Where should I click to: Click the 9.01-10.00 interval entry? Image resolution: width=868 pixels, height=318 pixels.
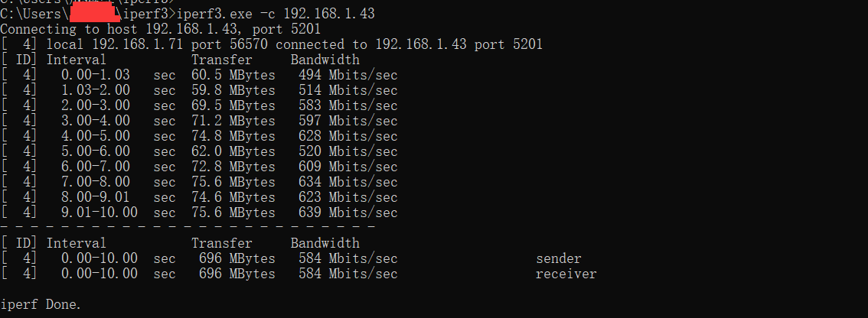pos(100,213)
